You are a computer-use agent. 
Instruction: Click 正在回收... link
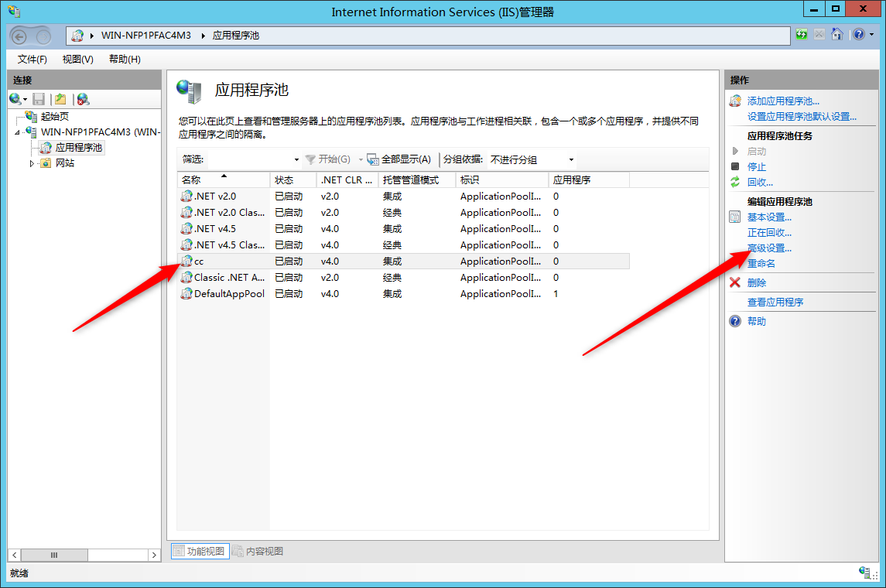770,233
